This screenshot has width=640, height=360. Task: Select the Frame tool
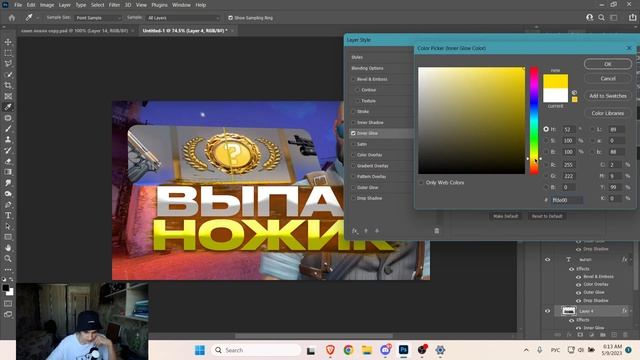click(8, 96)
